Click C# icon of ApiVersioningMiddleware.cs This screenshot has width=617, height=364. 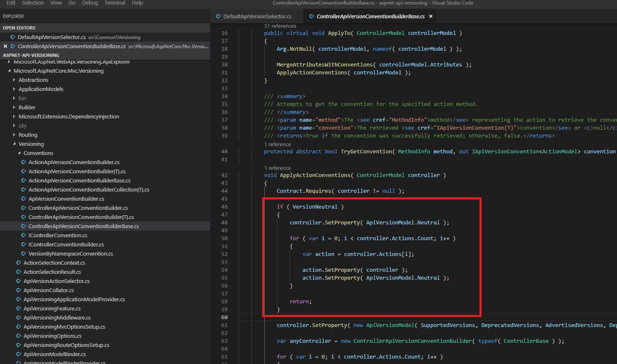[x=19, y=317]
